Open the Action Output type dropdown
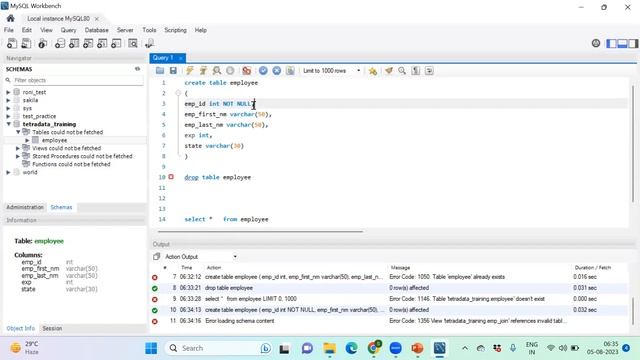Screen dimensions: 640x360 (201, 257)
